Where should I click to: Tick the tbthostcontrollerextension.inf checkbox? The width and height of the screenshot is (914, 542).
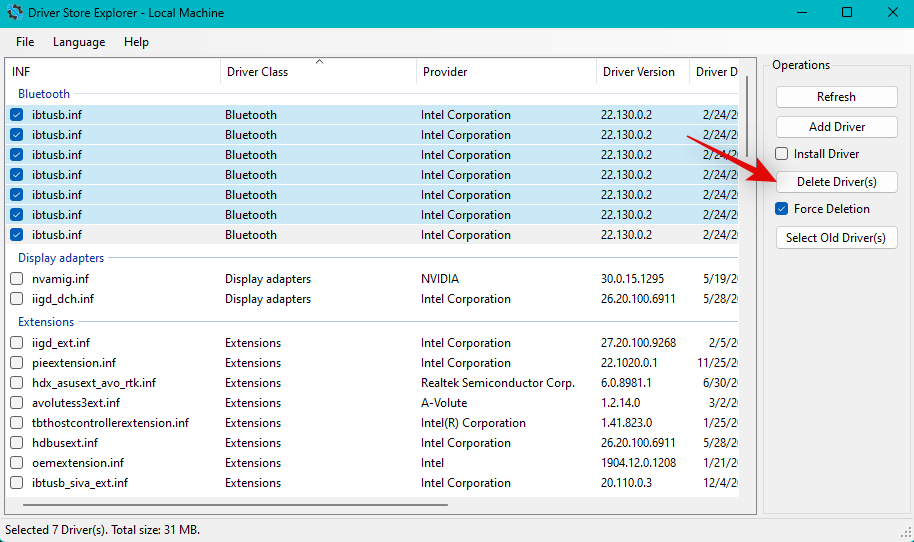[16, 423]
